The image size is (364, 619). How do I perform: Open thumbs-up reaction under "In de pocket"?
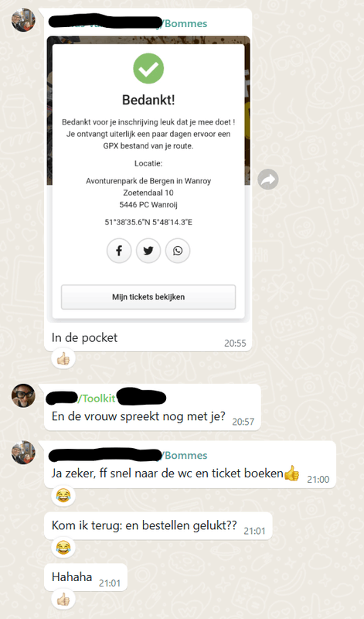coord(63,359)
